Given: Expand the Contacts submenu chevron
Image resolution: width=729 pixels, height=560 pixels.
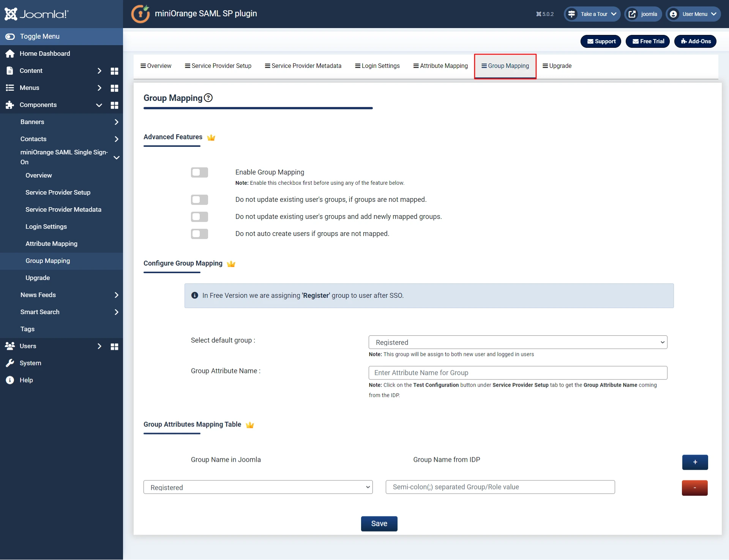Looking at the screenshot, I should click(x=117, y=139).
